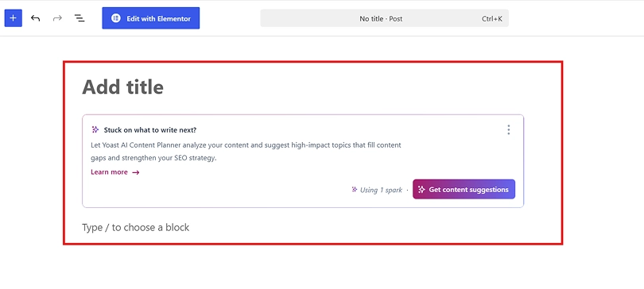The width and height of the screenshot is (644, 289).
Task: Open the block inserter plus button
Action: pyautogui.click(x=14, y=18)
